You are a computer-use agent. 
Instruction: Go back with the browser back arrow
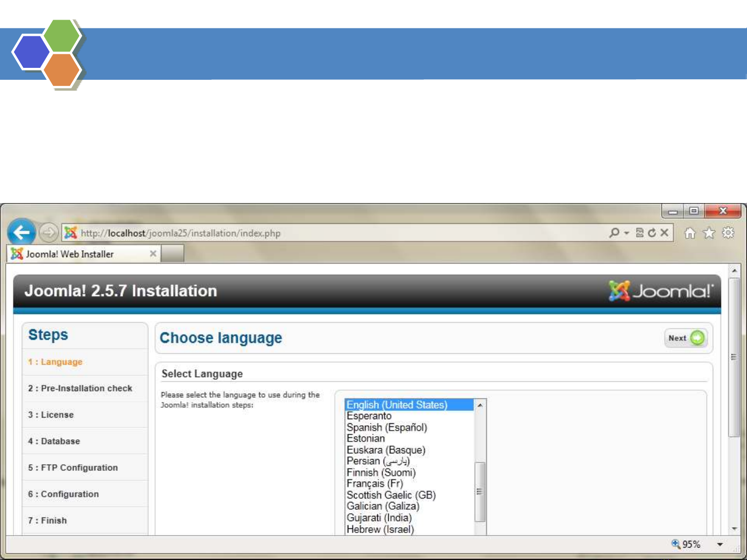pyautogui.click(x=21, y=233)
